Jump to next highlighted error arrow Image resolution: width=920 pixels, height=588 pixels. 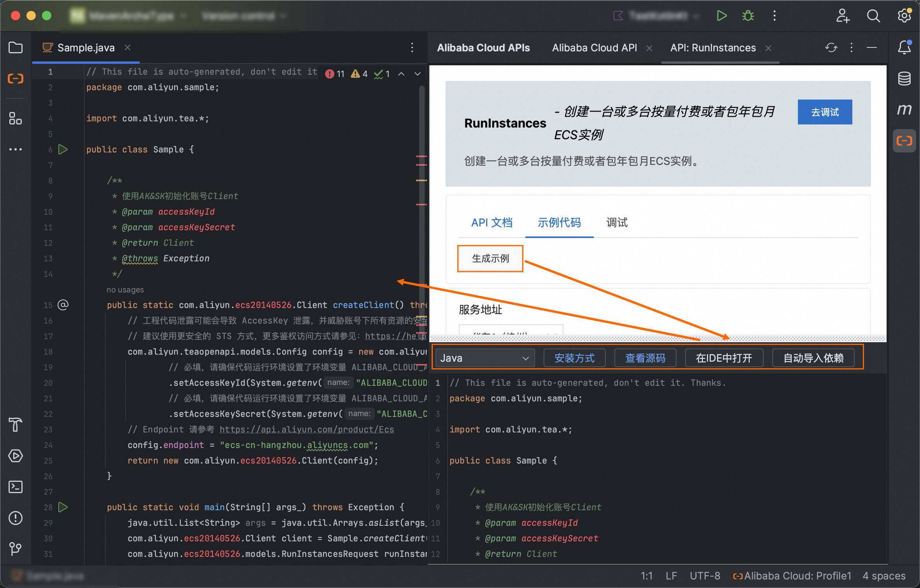click(418, 74)
